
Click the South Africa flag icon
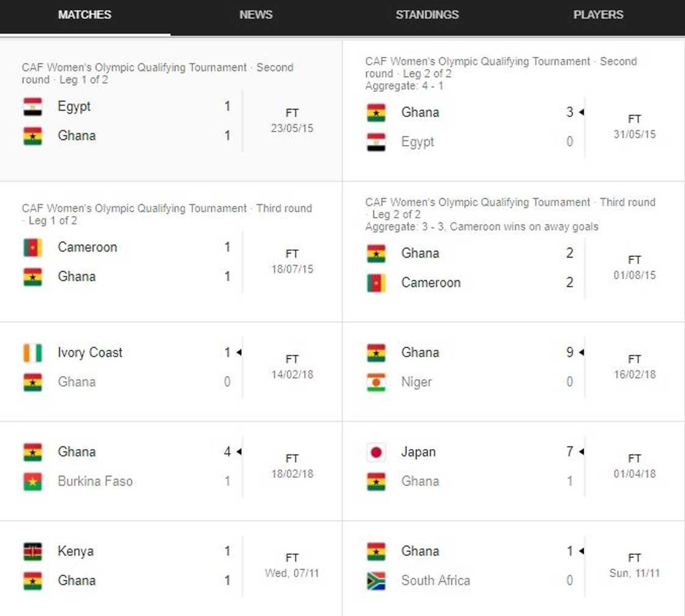coord(376,580)
